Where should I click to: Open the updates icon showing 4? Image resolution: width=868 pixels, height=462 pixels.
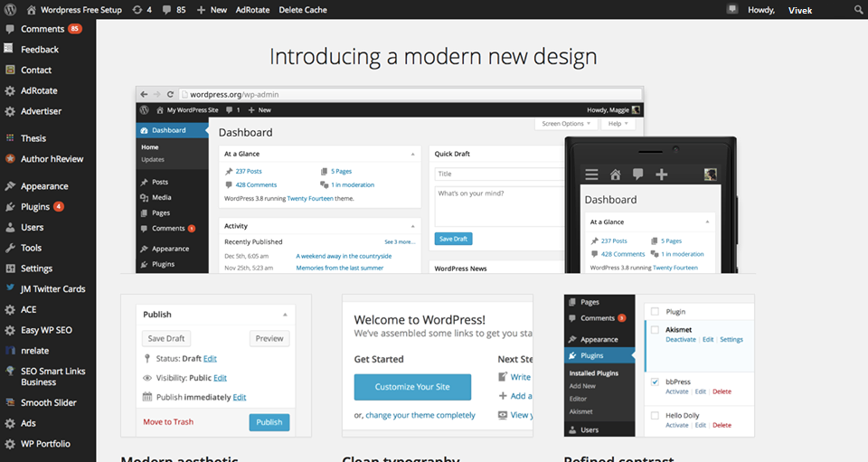[142, 9]
